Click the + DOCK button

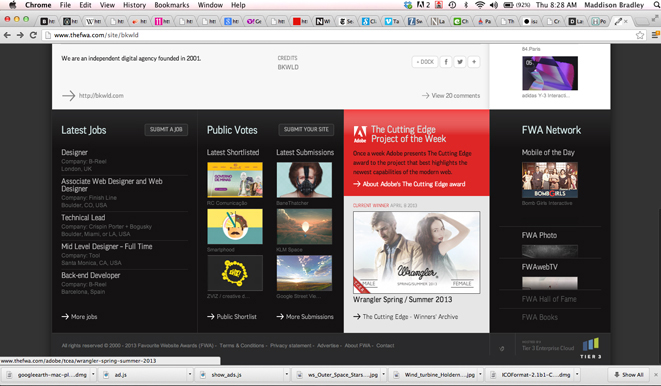point(425,62)
